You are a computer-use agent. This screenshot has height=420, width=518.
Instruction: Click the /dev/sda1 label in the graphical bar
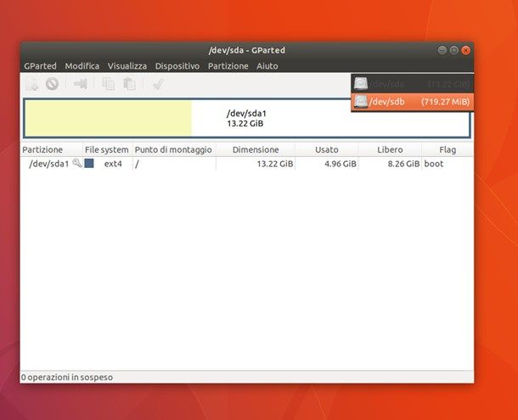pyautogui.click(x=246, y=114)
